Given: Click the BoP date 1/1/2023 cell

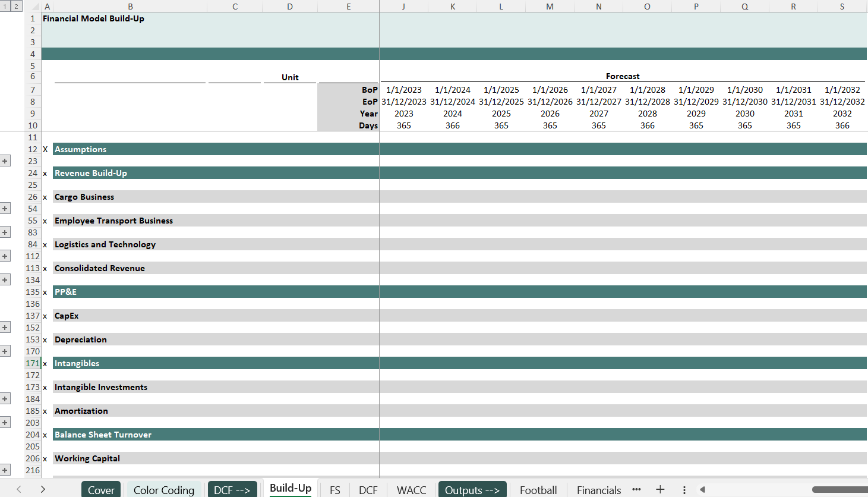Looking at the screenshot, I should tap(404, 90).
